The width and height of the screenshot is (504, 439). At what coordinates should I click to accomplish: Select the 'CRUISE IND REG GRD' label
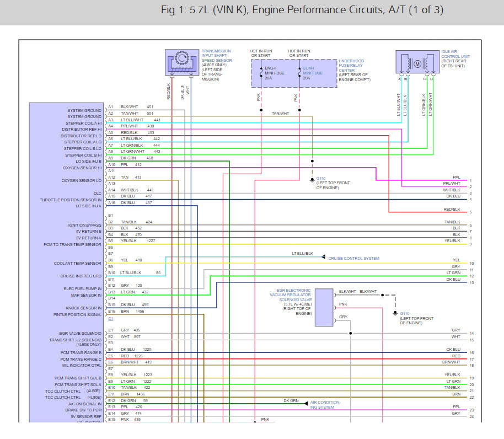click(x=81, y=276)
